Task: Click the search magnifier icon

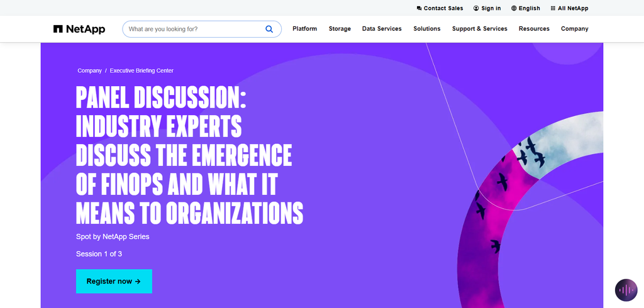Action: pos(269,29)
